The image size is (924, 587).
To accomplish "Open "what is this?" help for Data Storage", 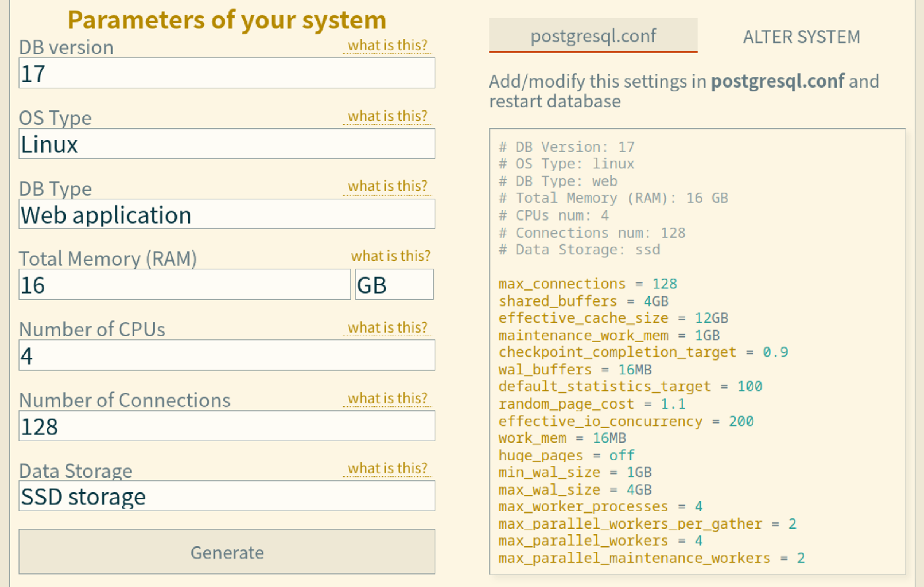I will pos(387,468).
